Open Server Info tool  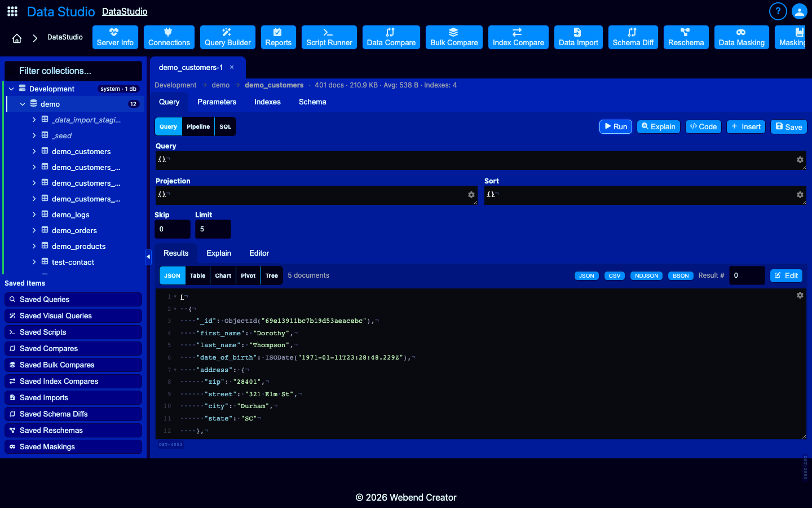(115, 37)
